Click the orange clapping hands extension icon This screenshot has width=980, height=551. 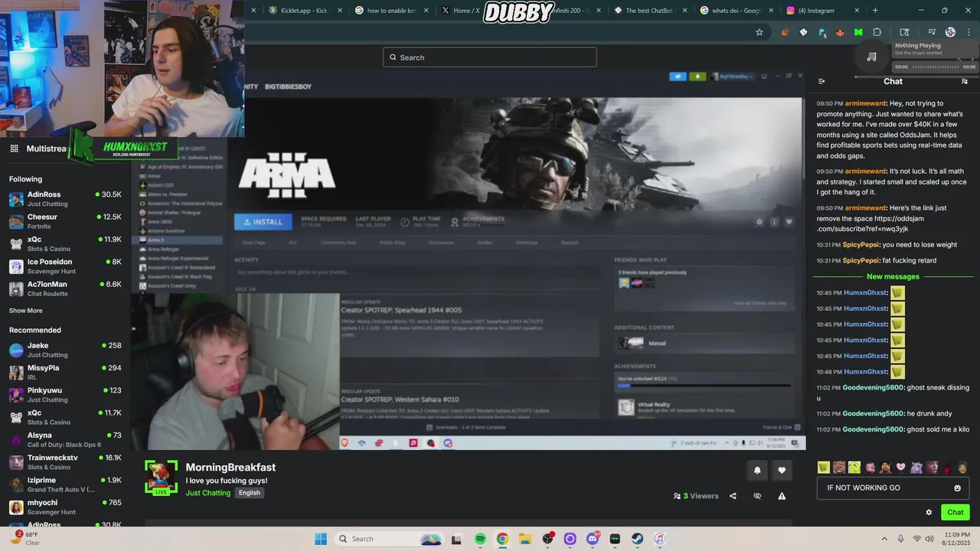click(785, 32)
